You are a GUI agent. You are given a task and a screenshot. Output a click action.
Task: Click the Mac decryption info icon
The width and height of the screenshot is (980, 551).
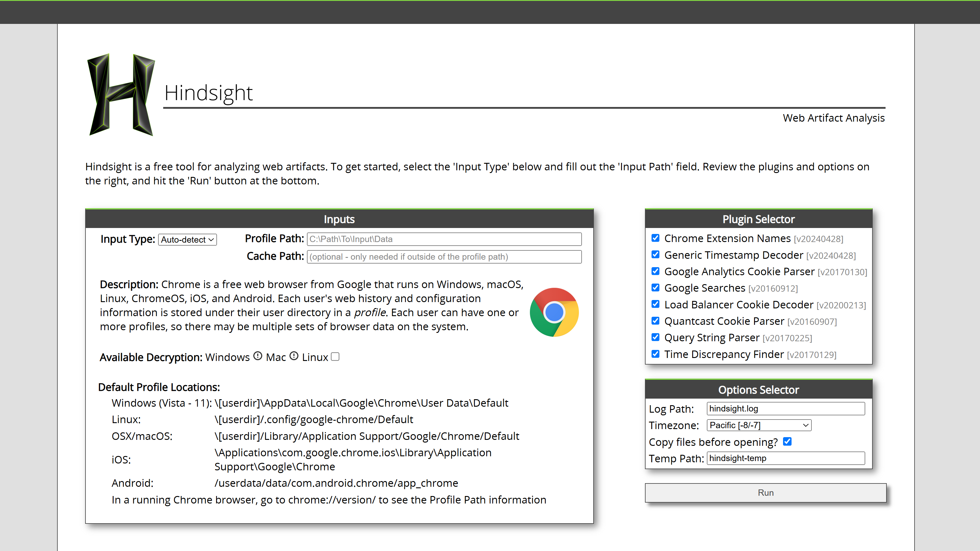[x=294, y=356]
